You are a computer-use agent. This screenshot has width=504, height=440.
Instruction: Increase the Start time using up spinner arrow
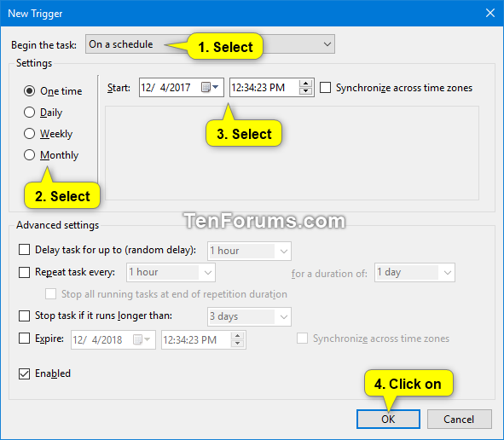pyautogui.click(x=305, y=84)
